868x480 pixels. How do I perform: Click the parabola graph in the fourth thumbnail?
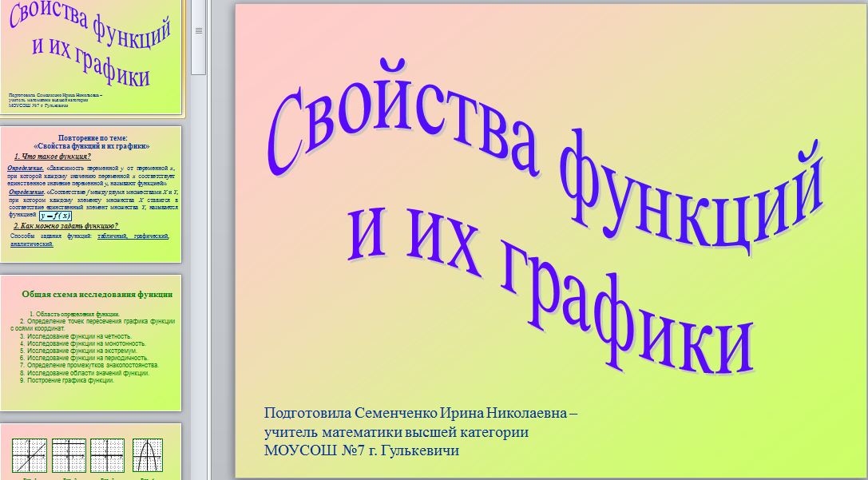point(147,455)
